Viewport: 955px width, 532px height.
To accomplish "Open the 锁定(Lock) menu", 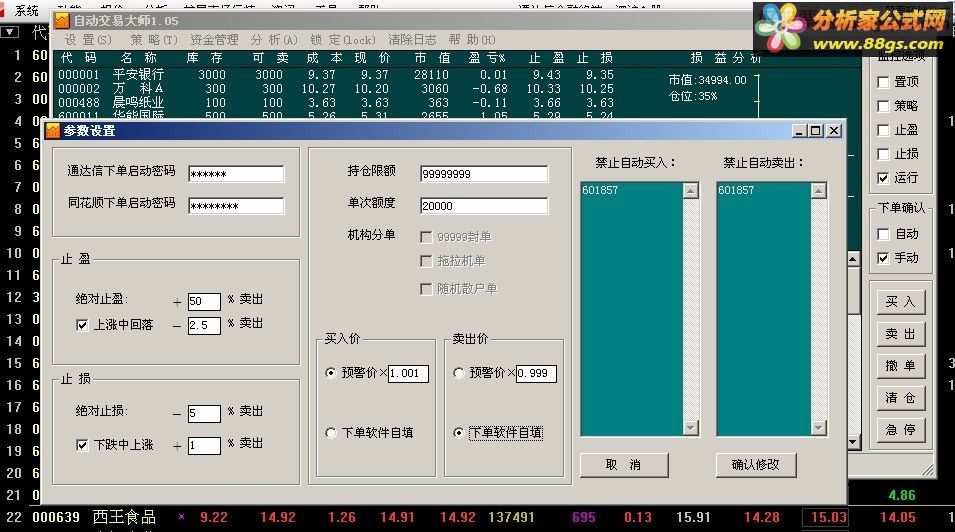I will pyautogui.click(x=343, y=40).
